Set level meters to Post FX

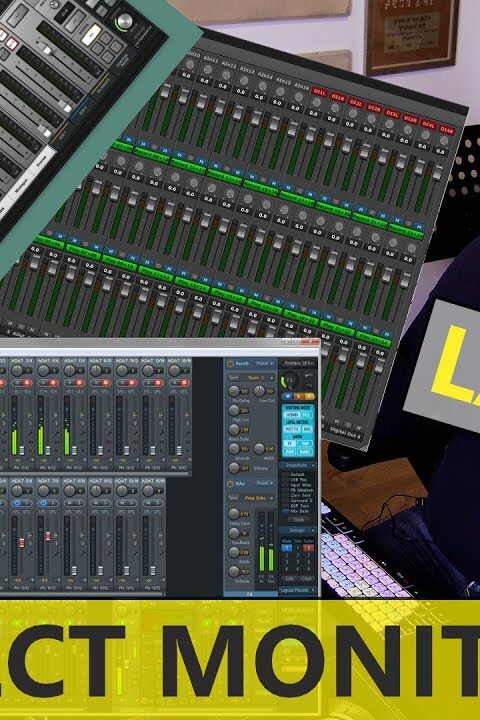(292, 429)
